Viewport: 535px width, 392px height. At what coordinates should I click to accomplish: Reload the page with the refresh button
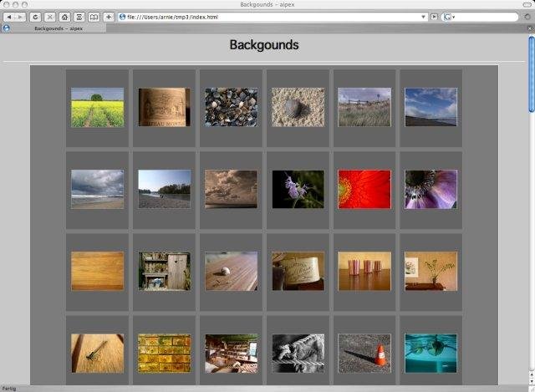click(35, 17)
